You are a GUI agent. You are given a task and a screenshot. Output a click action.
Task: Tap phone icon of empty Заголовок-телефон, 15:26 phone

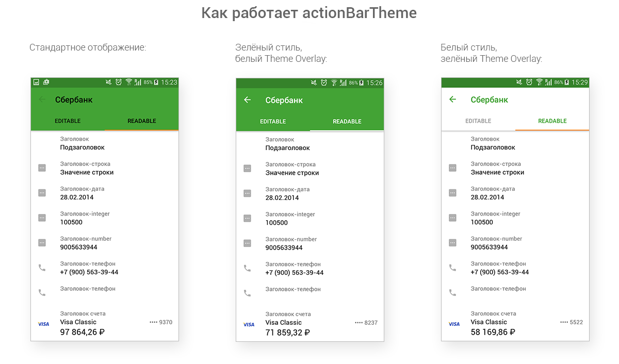248,293
